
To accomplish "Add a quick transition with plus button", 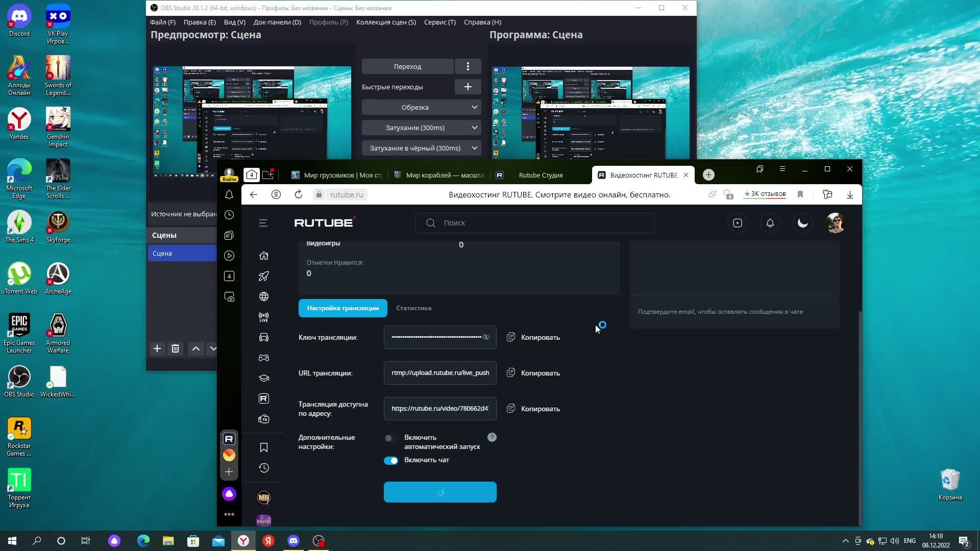I will [x=468, y=87].
